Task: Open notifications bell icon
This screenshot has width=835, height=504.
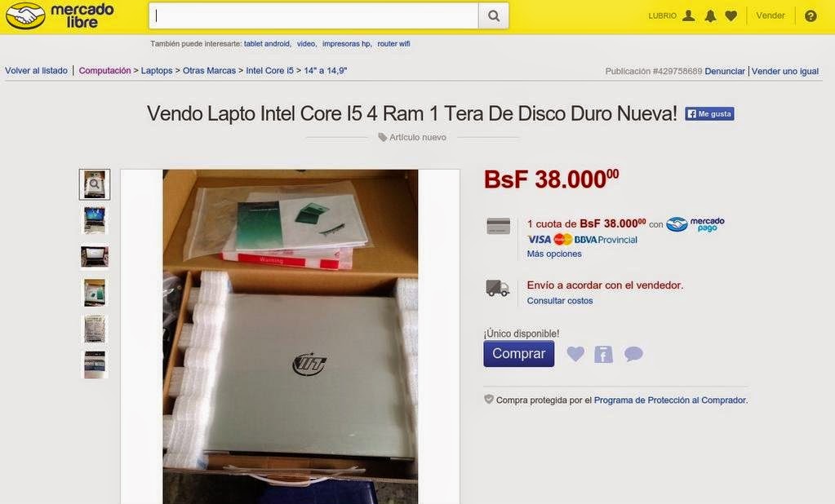Action: click(710, 16)
